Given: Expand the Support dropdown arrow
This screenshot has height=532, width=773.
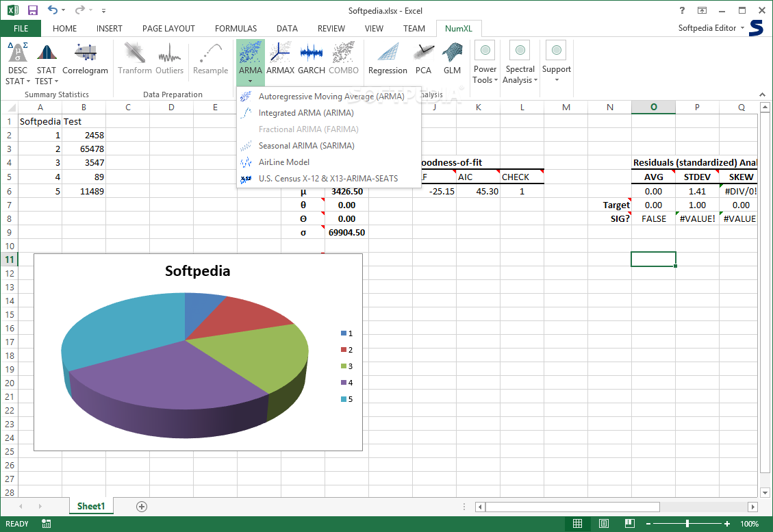Looking at the screenshot, I should click(x=557, y=80).
